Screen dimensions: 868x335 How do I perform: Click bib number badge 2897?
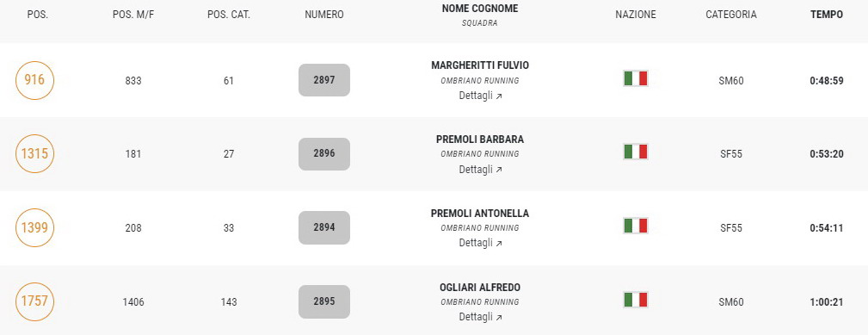(324, 80)
